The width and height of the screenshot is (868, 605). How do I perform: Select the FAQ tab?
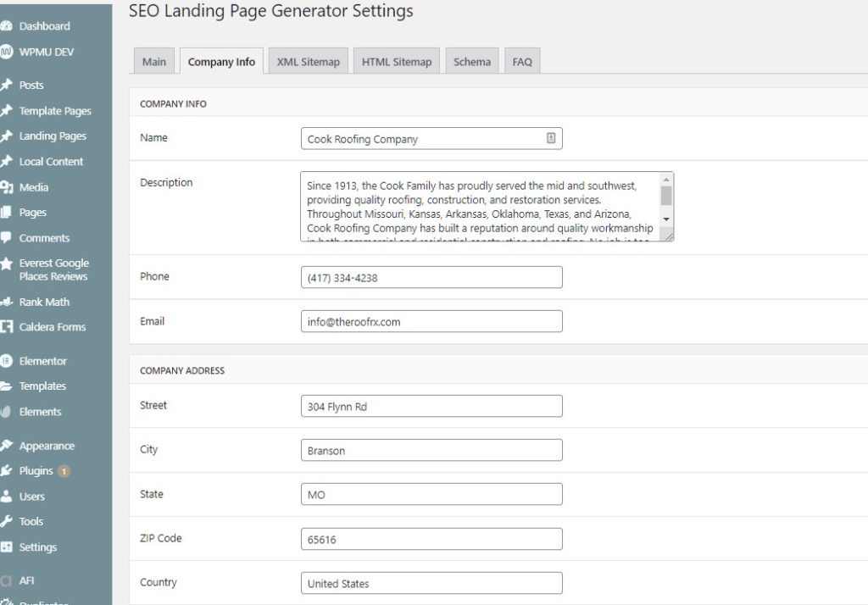pyautogui.click(x=522, y=60)
